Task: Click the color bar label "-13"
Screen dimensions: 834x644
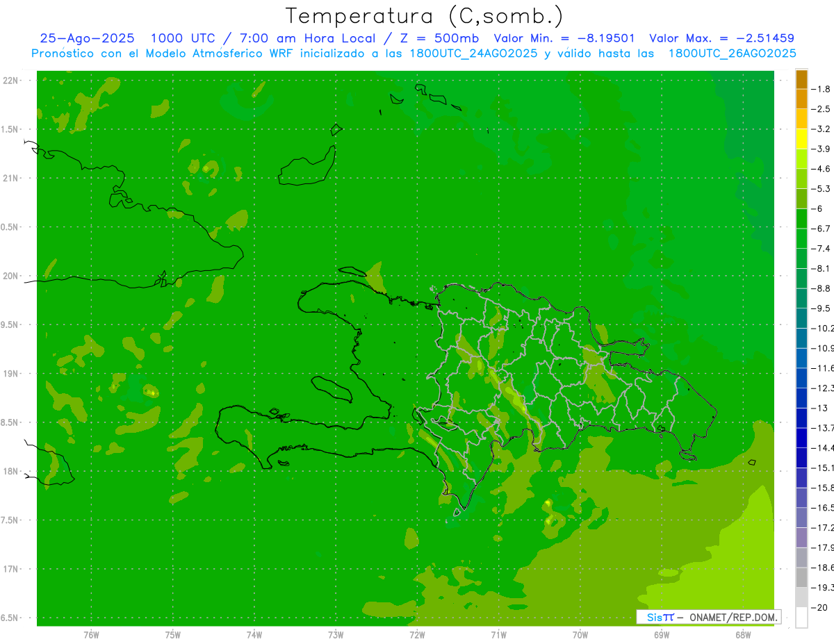Action: coord(821,408)
